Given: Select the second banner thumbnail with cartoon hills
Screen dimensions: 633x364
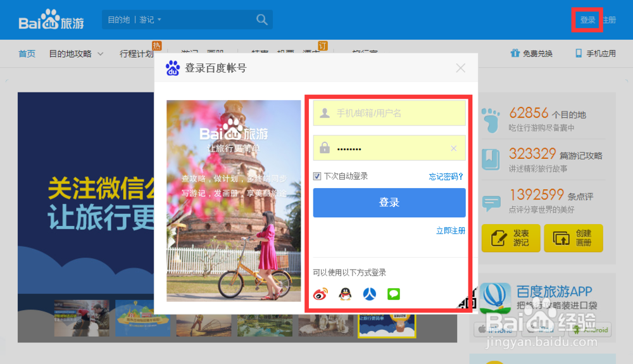Looking at the screenshot, I should (142, 318).
